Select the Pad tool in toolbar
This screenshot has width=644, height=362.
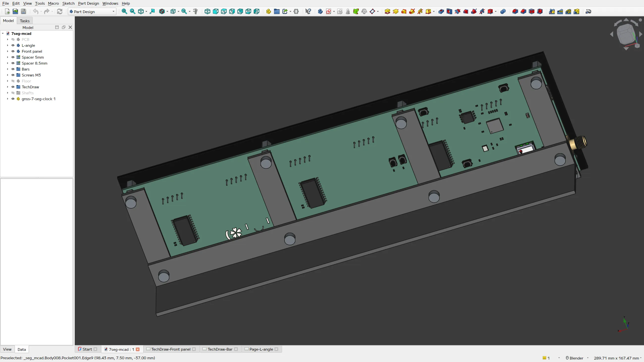pos(387,11)
